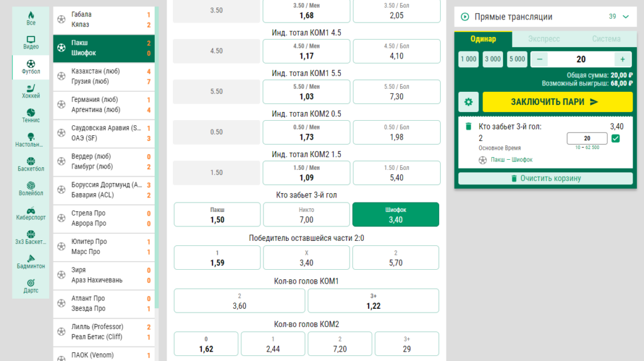Viewport: 644px width, 361px height.
Task: Select Пакш 1,50 third-goal outcome
Action: tap(217, 214)
